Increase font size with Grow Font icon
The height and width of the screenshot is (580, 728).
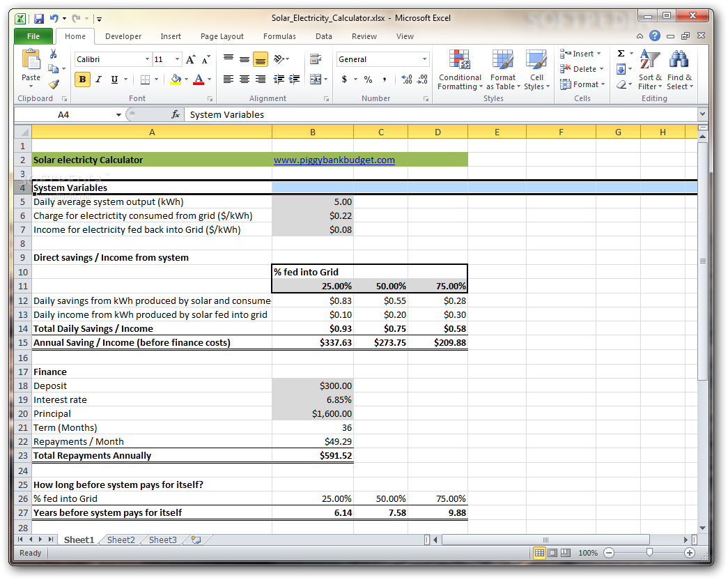pyautogui.click(x=190, y=59)
